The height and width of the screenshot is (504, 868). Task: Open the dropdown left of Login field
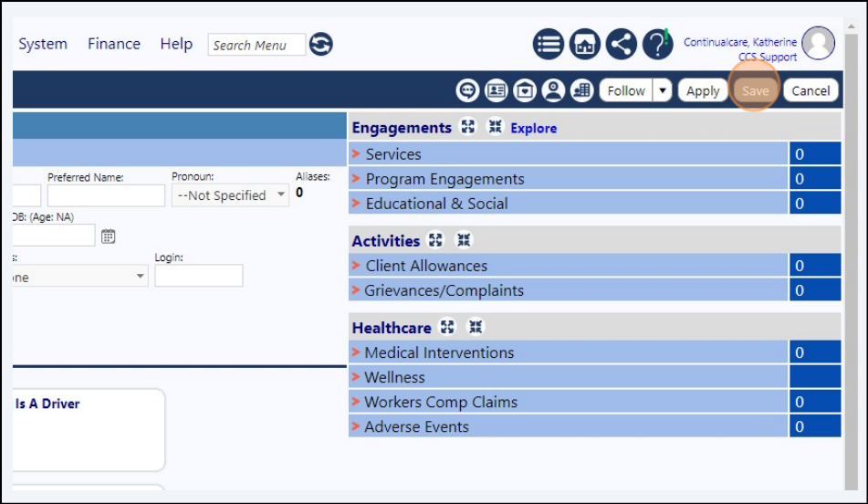pyautogui.click(x=79, y=277)
